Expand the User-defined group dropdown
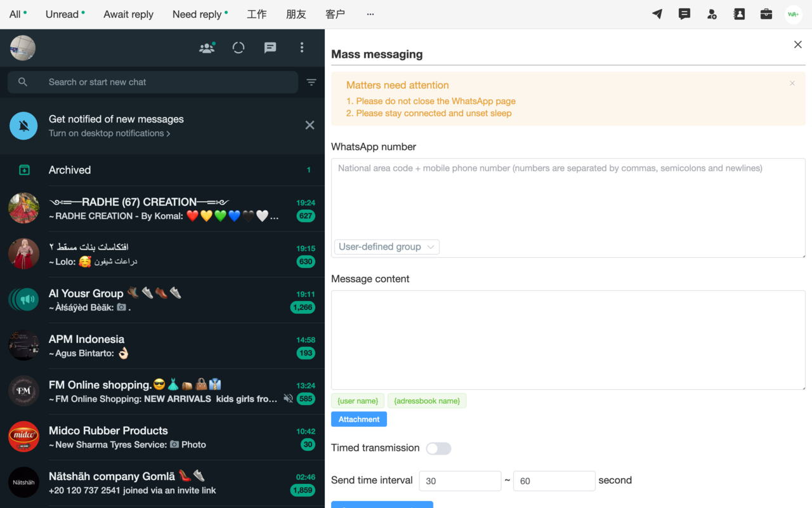The height and width of the screenshot is (508, 812). tap(386, 247)
